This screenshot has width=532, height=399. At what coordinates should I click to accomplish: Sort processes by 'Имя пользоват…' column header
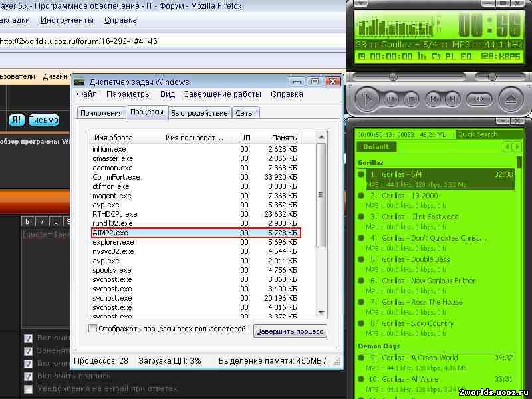(x=195, y=138)
